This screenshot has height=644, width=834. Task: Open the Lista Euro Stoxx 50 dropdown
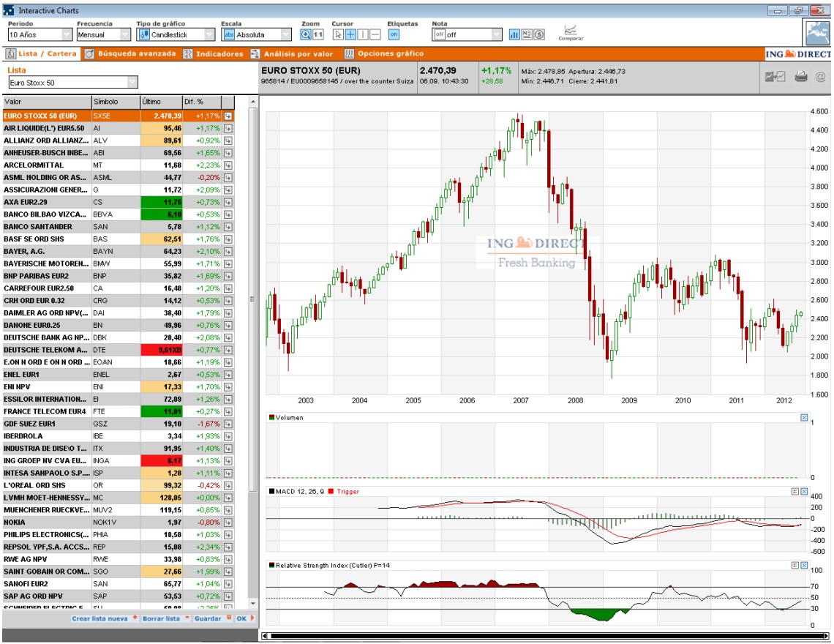click(73, 83)
